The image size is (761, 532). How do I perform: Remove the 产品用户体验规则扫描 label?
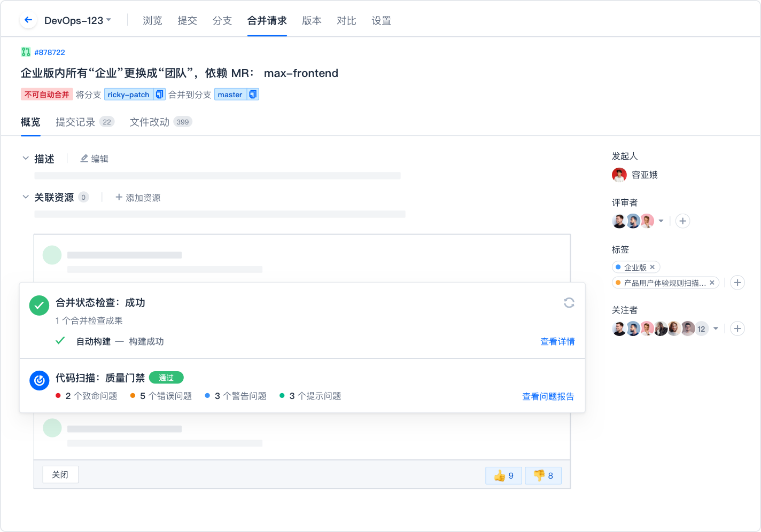(x=712, y=283)
